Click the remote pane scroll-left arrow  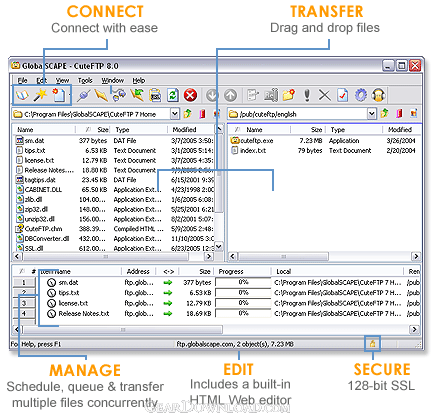click(x=233, y=256)
